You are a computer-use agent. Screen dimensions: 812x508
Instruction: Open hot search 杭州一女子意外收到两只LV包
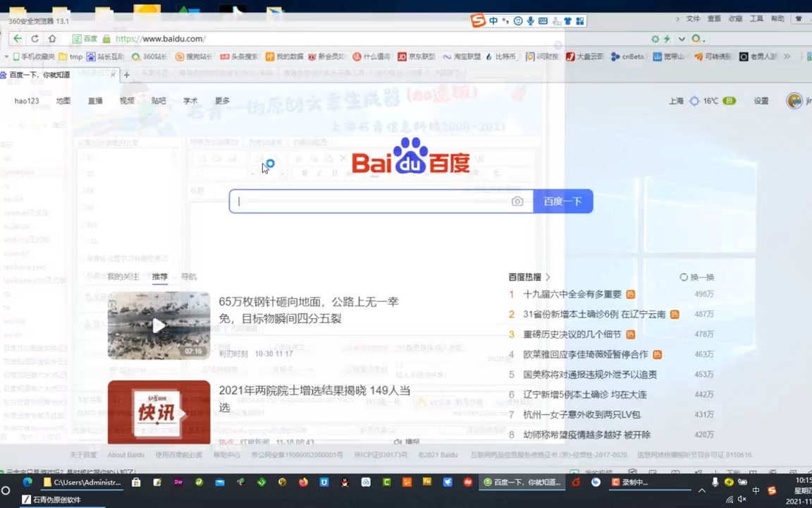tap(582, 414)
